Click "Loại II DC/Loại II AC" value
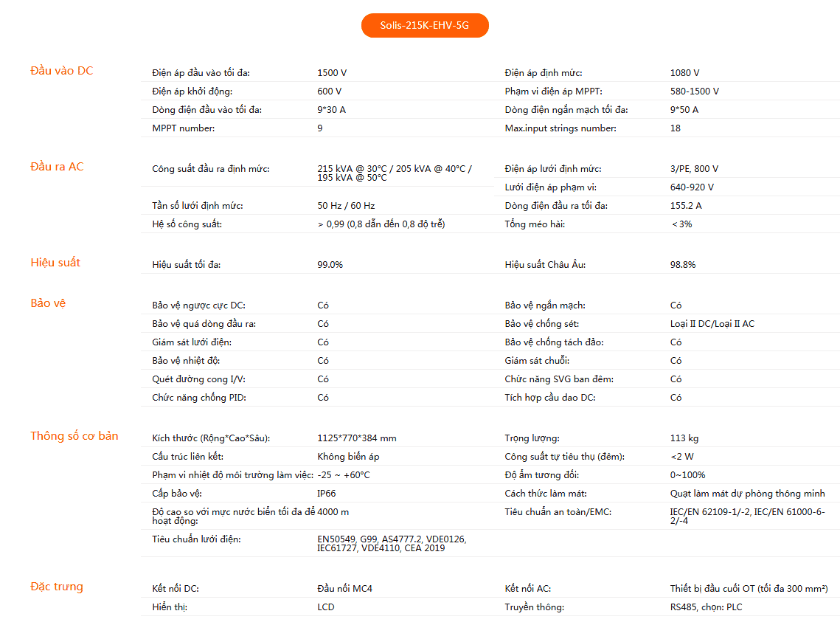Screen dimensions: 840x639 click(x=712, y=324)
